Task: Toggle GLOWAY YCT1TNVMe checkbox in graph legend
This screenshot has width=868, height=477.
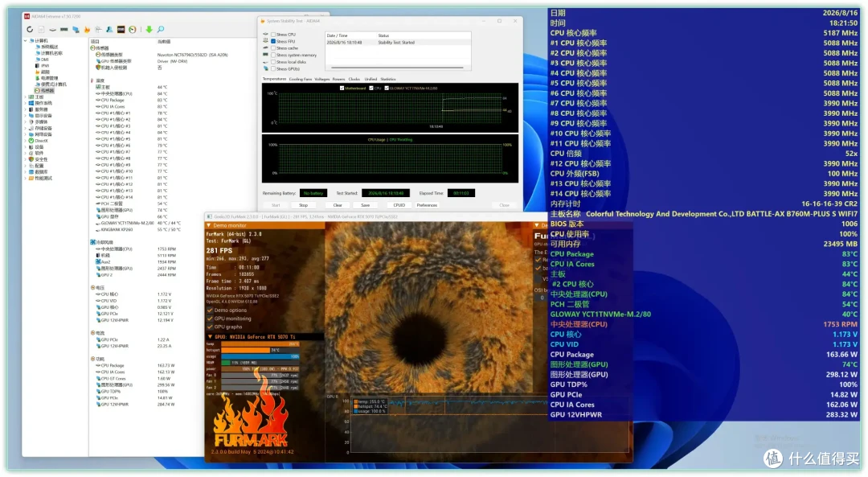Action: 387,88
